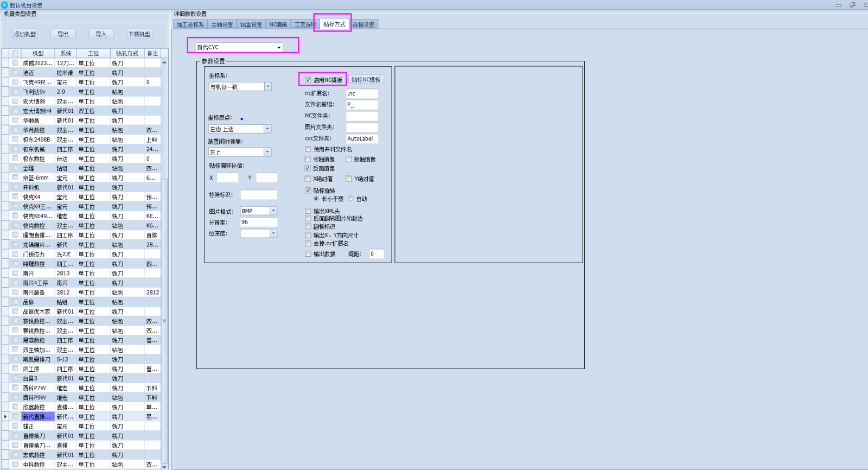Viewport: 868px width, 470px height.
Task: Click the Y offset compensation field
Action: 267,177
